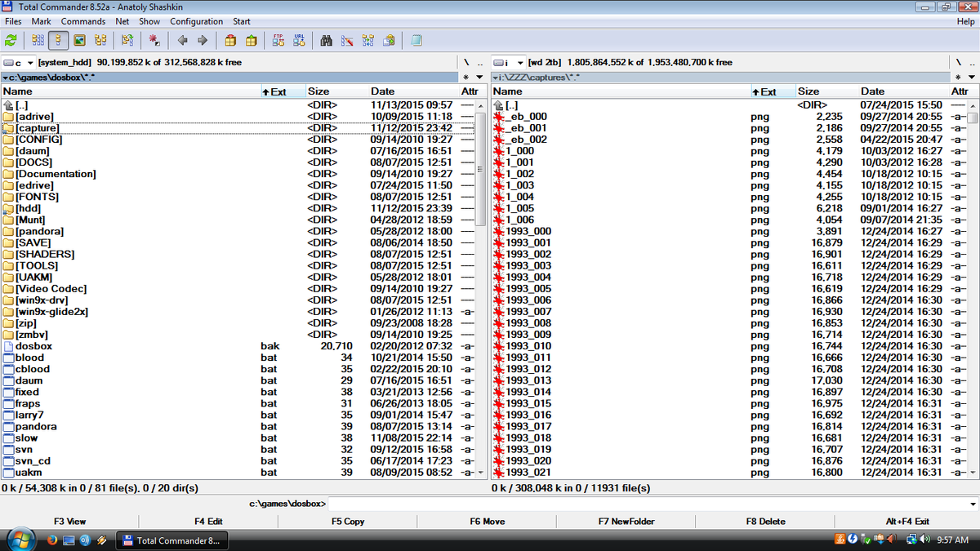Click the F4 Edit button
980x551 pixels.
209,521
